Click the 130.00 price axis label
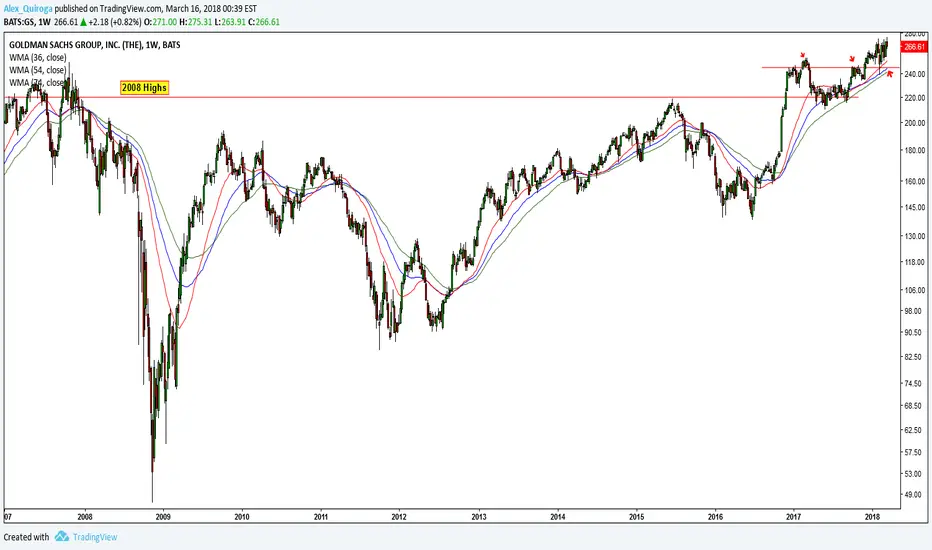The height and width of the screenshot is (550, 932). point(914,236)
